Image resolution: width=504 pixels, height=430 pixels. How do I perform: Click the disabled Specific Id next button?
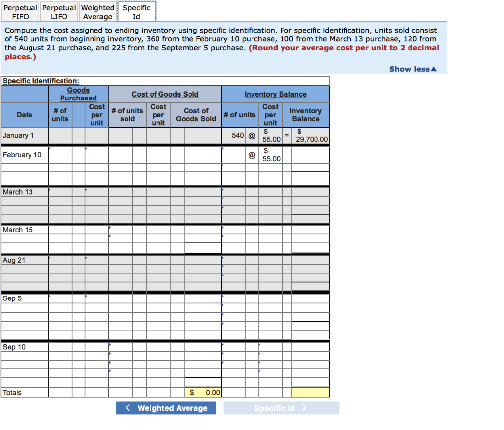click(x=281, y=408)
